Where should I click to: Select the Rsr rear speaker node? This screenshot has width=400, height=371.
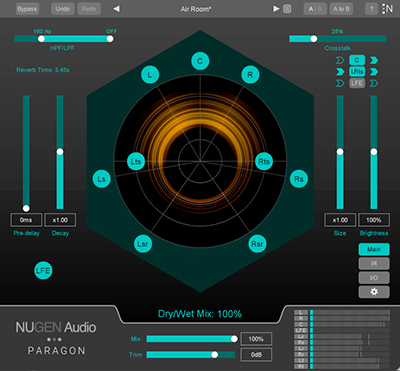click(x=257, y=244)
